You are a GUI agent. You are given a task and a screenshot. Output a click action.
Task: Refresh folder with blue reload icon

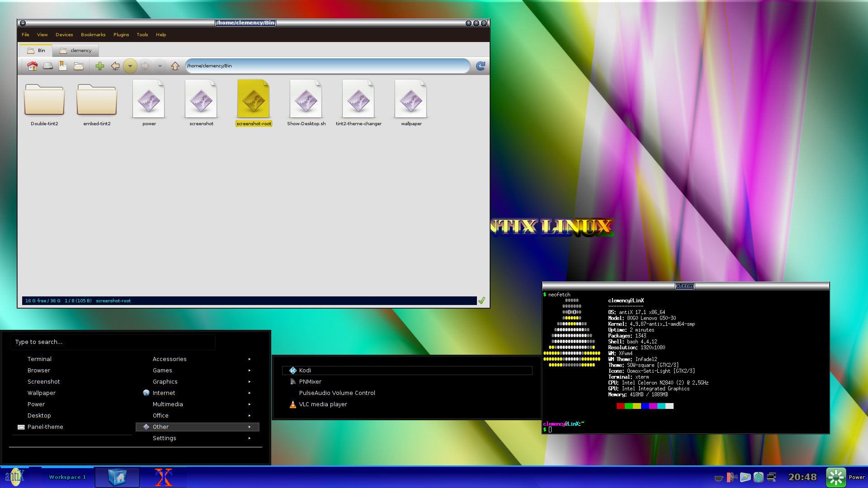click(x=481, y=66)
